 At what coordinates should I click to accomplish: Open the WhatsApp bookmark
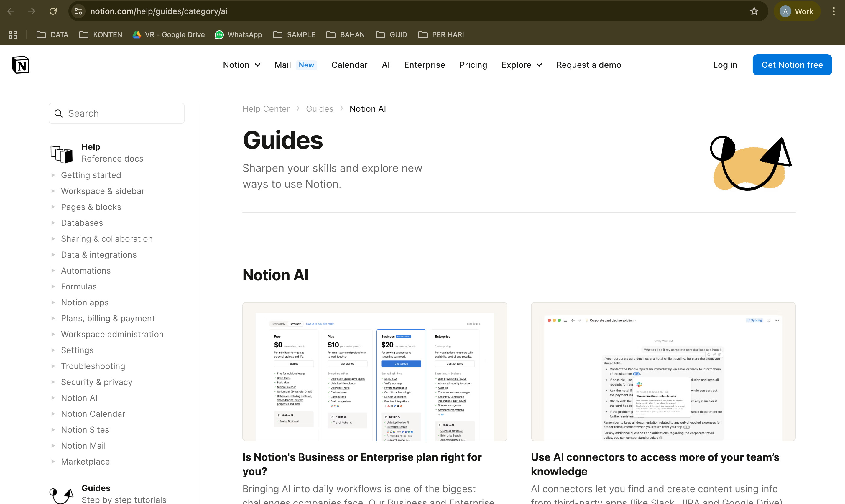point(239,35)
